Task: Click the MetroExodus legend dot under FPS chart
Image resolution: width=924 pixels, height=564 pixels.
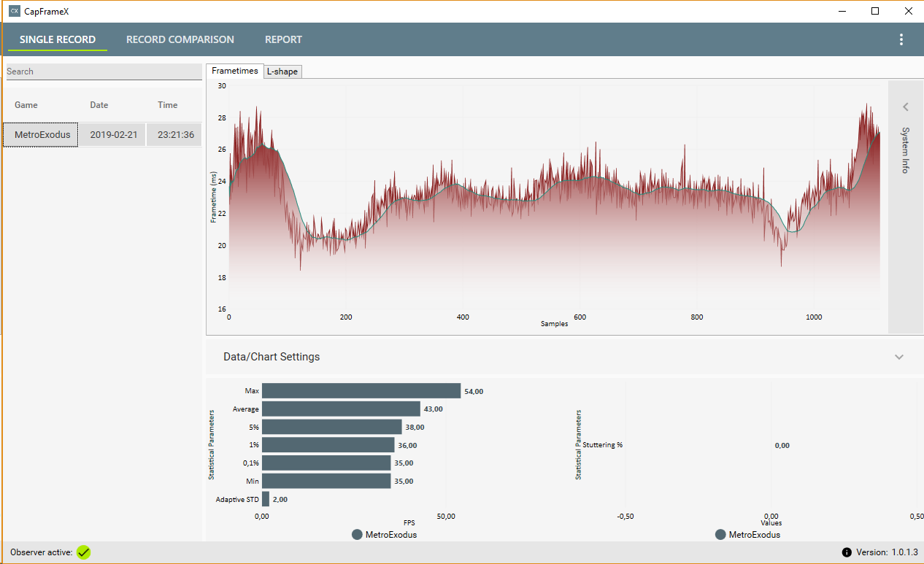Action: (357, 535)
